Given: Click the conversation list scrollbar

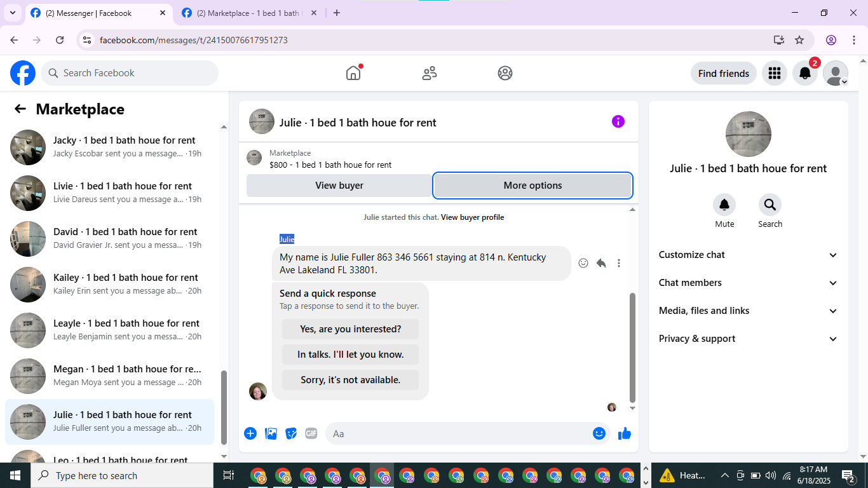Looking at the screenshot, I should point(224,407).
